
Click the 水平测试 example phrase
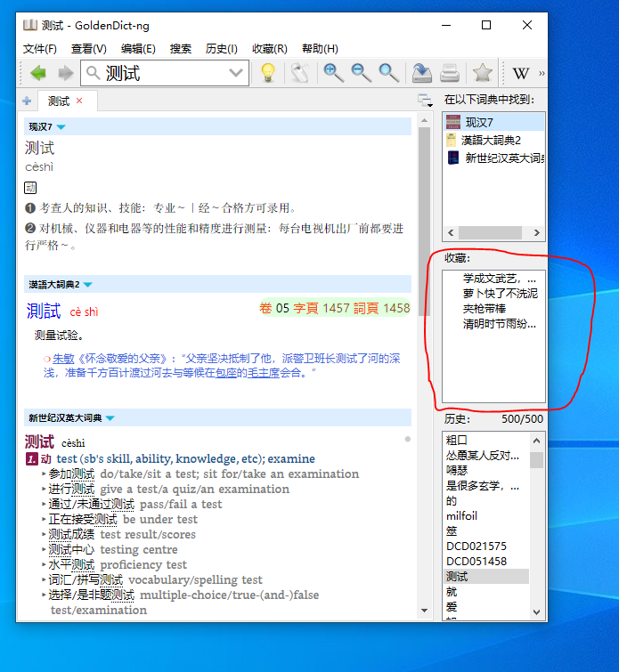71,565
